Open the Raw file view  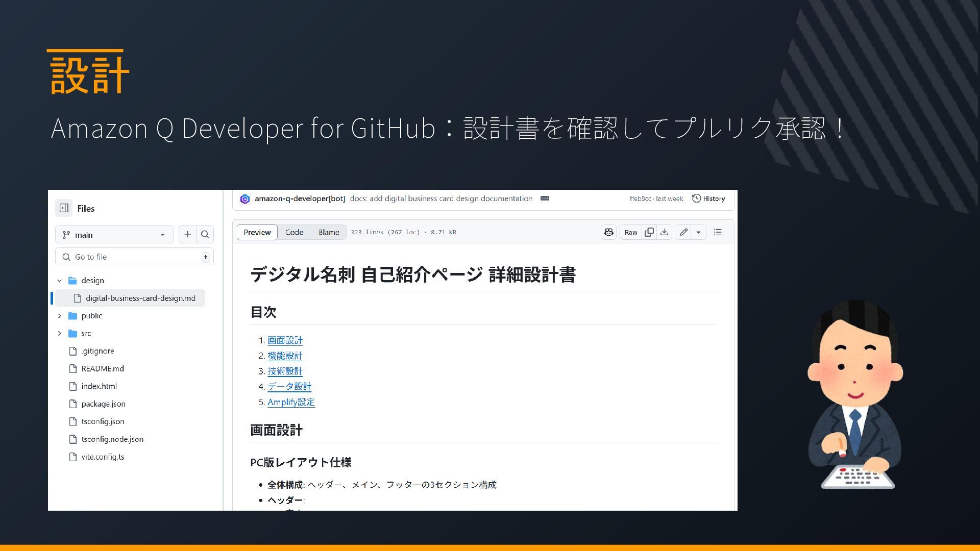(631, 232)
